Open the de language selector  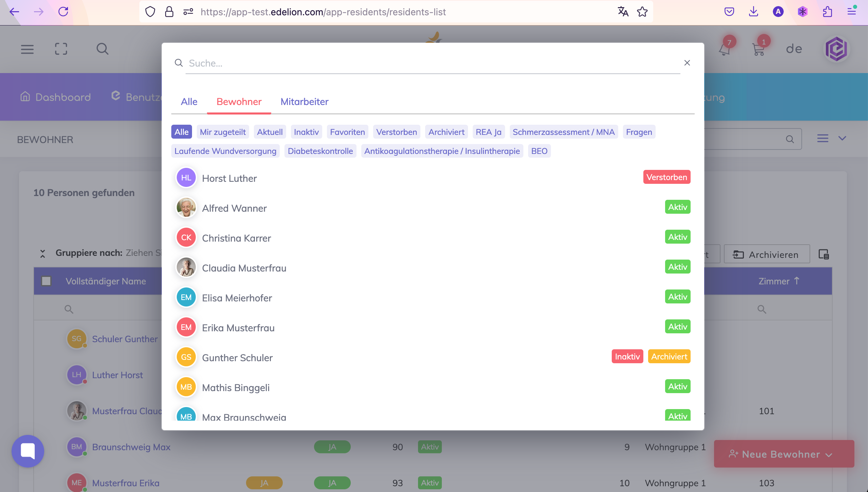794,49
